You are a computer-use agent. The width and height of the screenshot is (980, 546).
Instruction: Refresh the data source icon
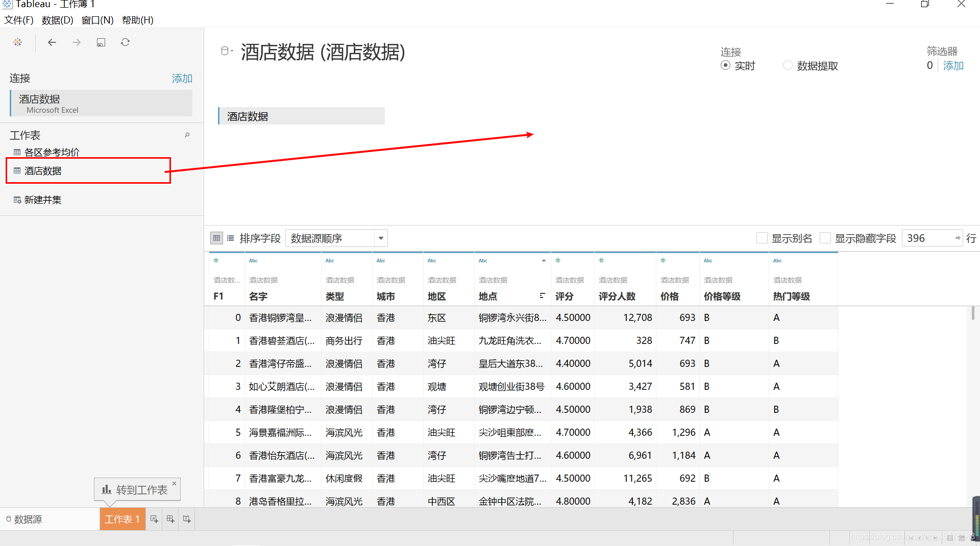pos(125,42)
